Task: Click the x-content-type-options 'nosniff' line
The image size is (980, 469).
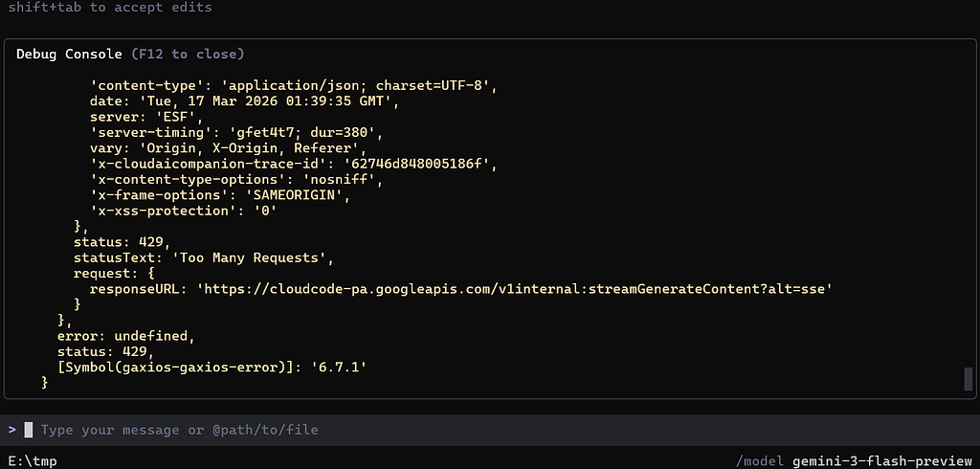Action: (235, 180)
